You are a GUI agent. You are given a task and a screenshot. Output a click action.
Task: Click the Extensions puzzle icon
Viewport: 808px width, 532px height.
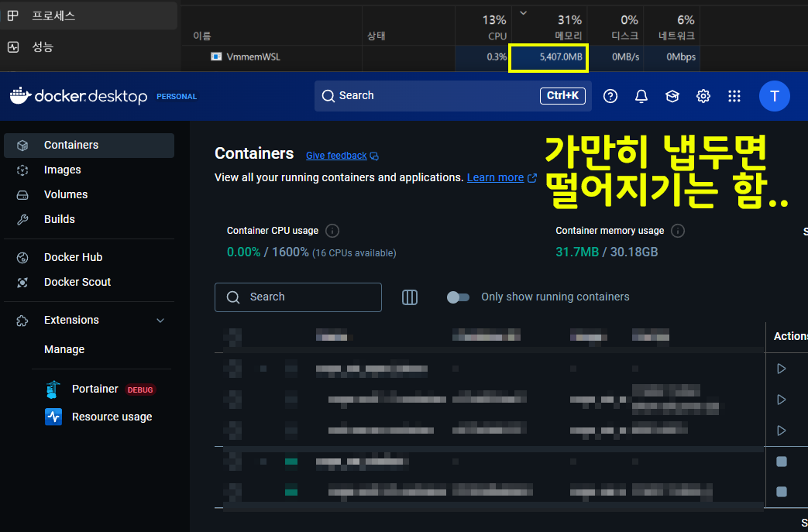pyautogui.click(x=22, y=321)
